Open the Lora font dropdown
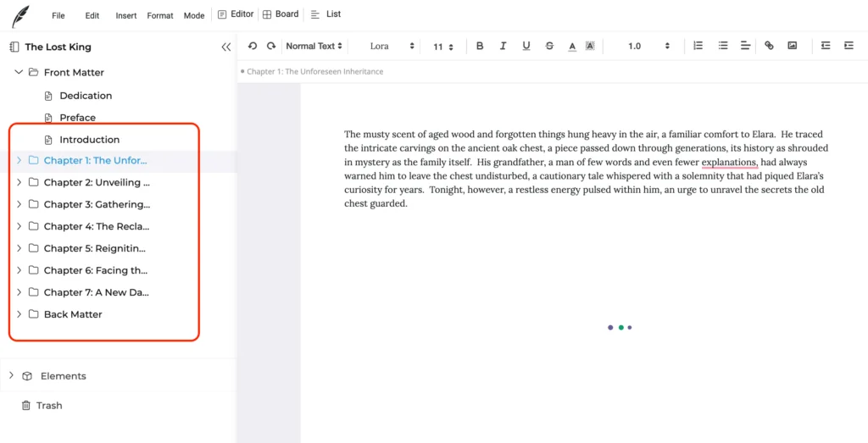868x443 pixels. tap(392, 47)
